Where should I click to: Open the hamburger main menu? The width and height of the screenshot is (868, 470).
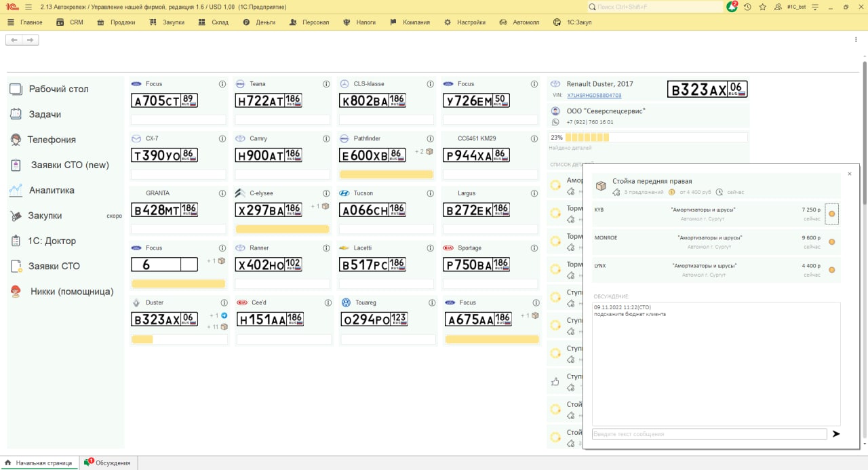28,7
